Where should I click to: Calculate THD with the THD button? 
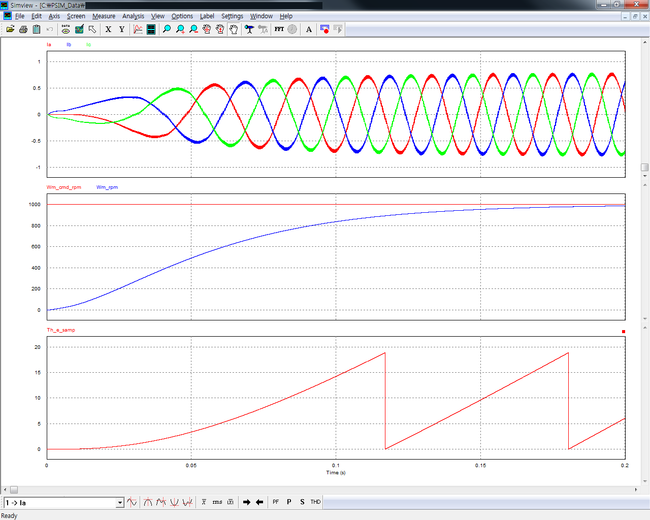tap(315, 502)
